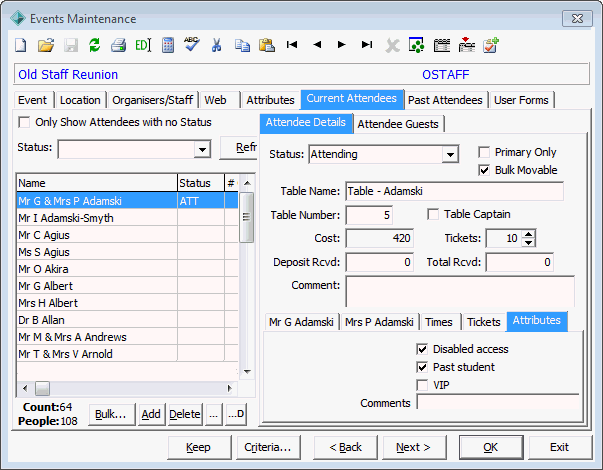Click the OK button
The width and height of the screenshot is (603, 470).
491,447
